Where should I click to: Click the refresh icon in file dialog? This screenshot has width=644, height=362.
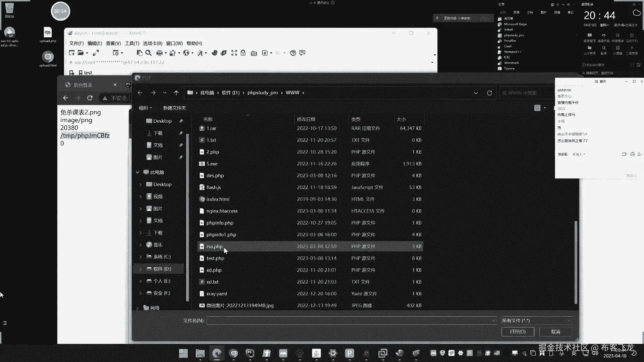489,93
